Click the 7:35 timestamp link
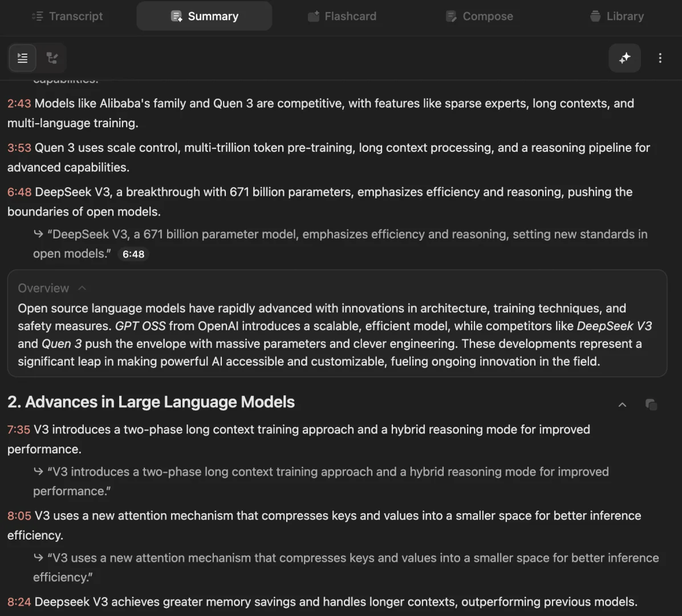The height and width of the screenshot is (616, 682). (18, 429)
